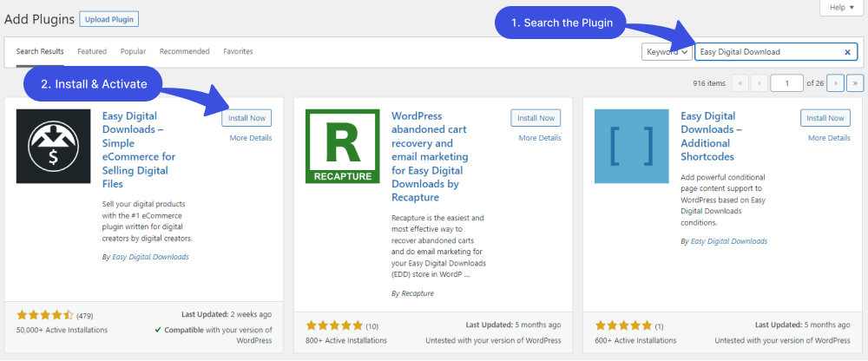The width and height of the screenshot is (868, 361).
Task: Click '50,000+ Active Installations' text
Action: pyautogui.click(x=62, y=330)
